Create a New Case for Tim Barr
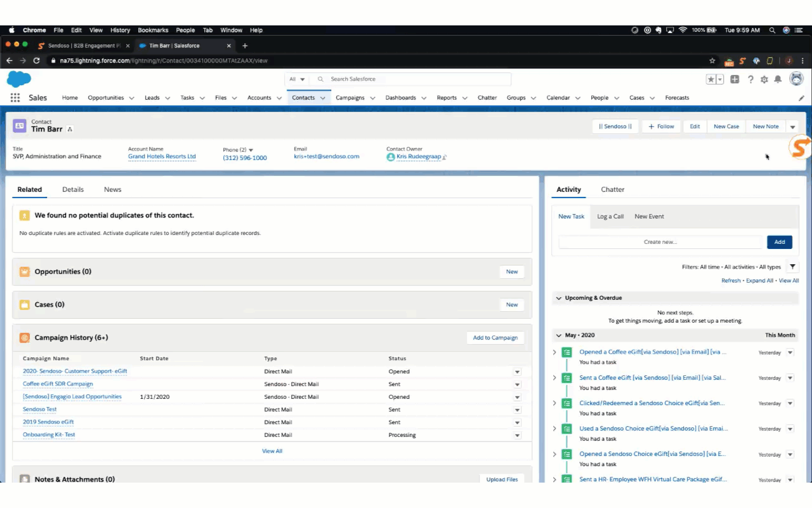Screen dimensions: 812x508 (x=726, y=126)
